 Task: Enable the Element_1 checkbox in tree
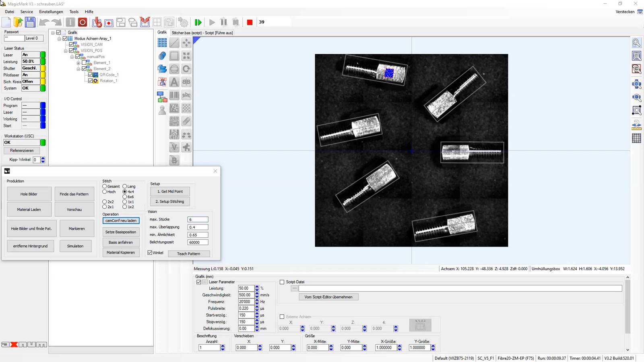tap(84, 63)
